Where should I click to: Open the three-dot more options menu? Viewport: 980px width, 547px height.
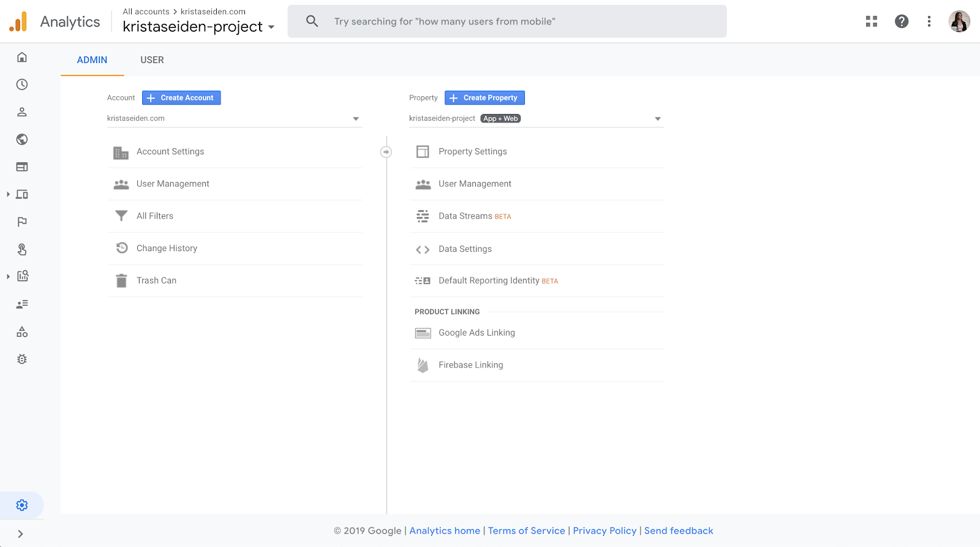click(x=929, y=21)
